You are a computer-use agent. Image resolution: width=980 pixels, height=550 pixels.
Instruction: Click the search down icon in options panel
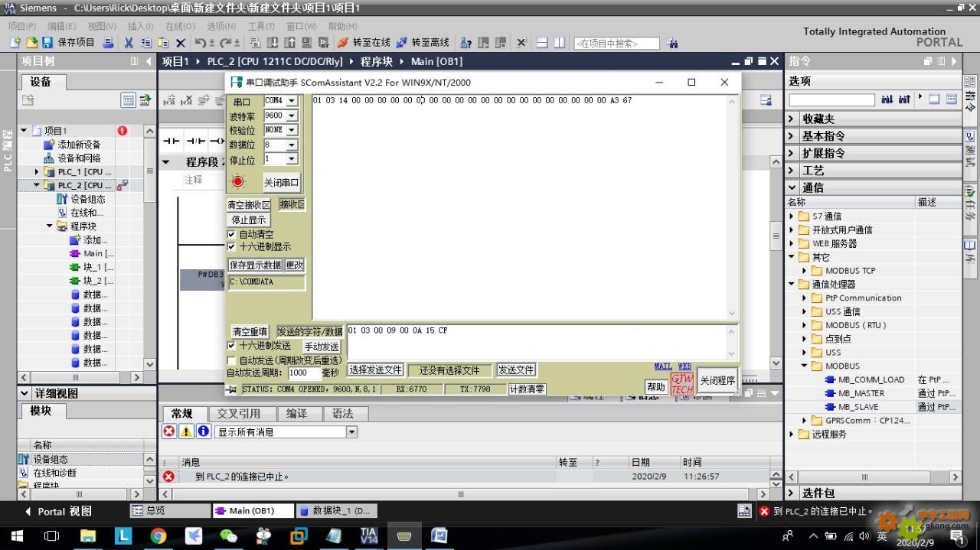[887, 99]
